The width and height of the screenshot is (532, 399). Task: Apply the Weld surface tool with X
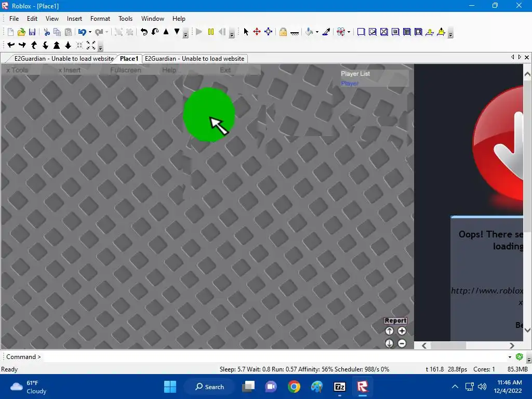click(384, 32)
